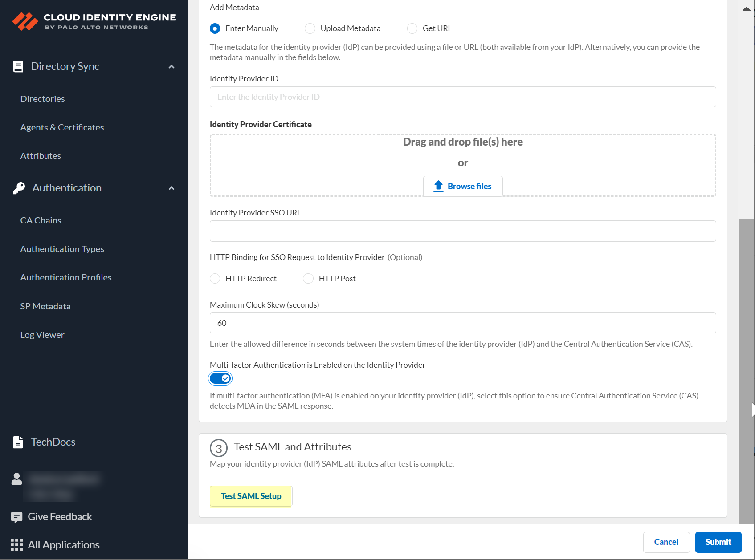This screenshot has width=755, height=560.
Task: Collapse the Directory Sync section chevron
Action: point(171,67)
